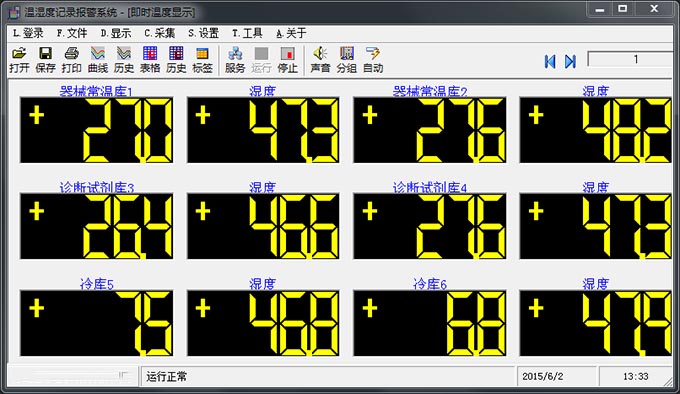Select the 器械常温库1 temperature display

96,130
